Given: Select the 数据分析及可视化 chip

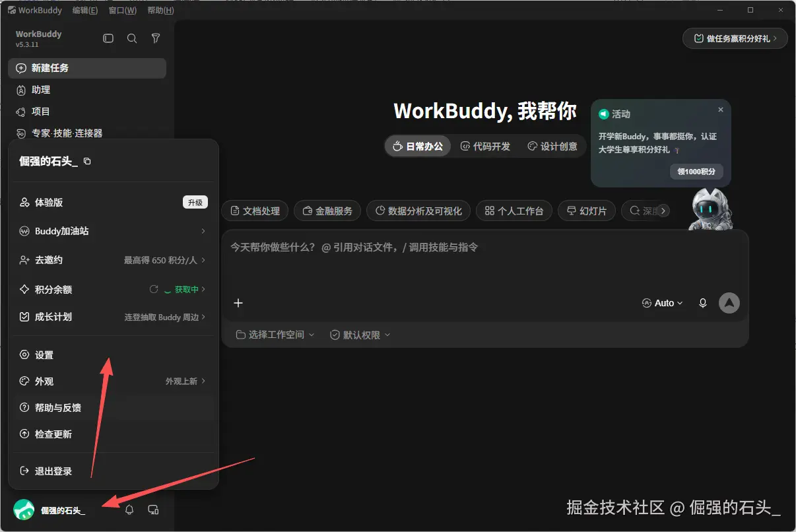Looking at the screenshot, I should click(418, 211).
